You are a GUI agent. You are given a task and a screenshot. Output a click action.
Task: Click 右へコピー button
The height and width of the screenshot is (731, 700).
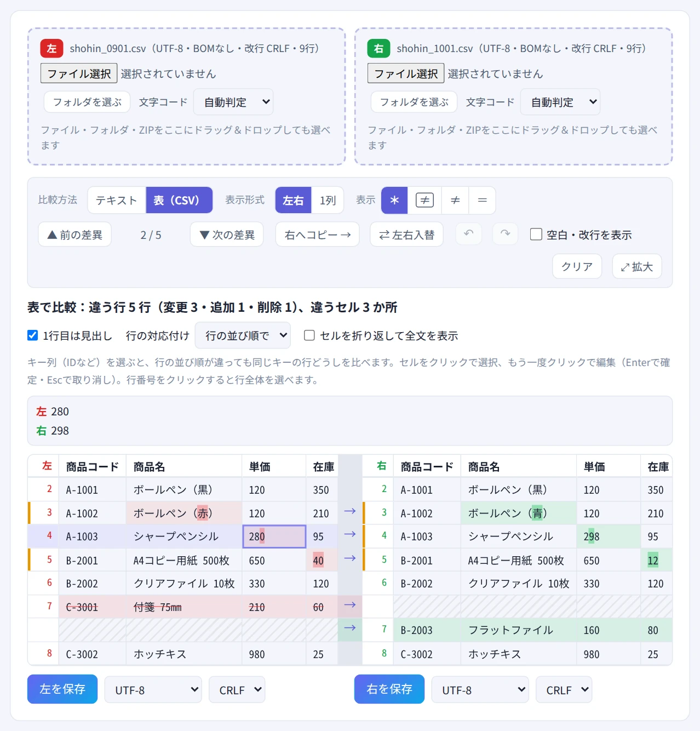coord(318,235)
